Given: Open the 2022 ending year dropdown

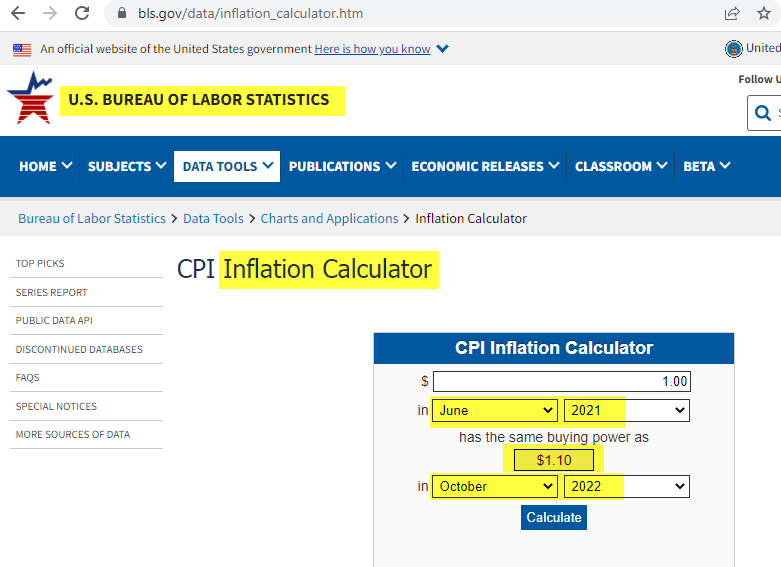Looking at the screenshot, I should 627,486.
